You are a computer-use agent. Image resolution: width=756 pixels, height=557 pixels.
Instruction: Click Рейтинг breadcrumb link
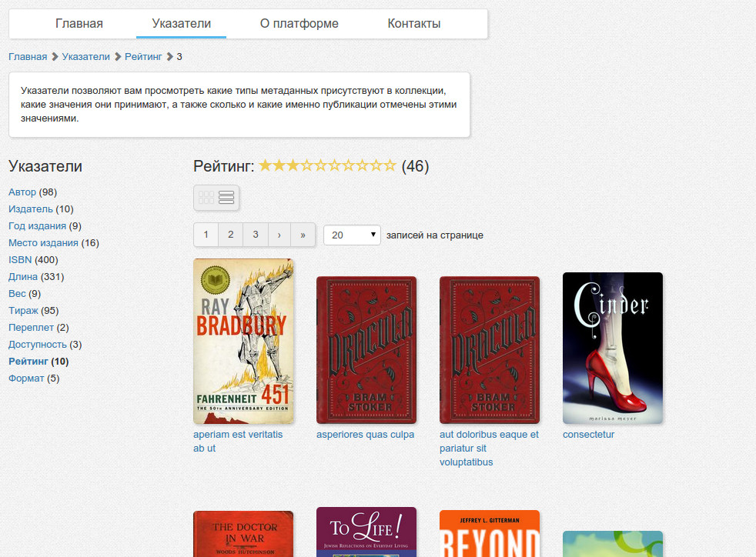(x=143, y=57)
